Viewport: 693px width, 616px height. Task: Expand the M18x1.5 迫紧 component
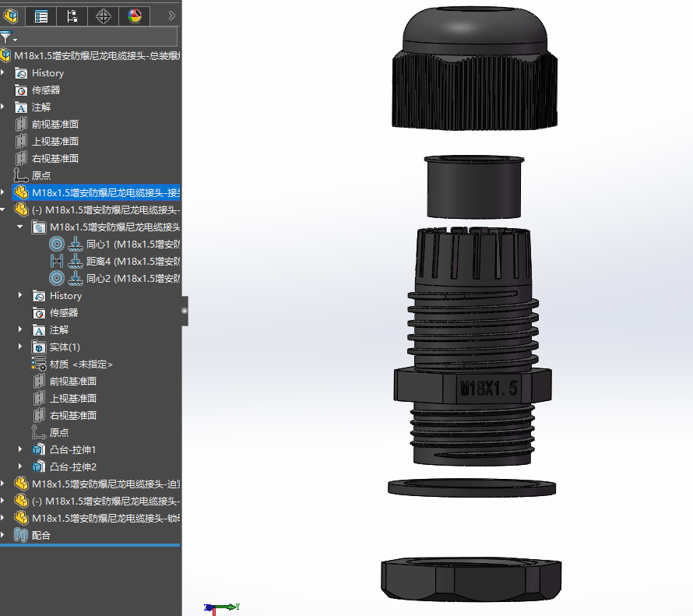[x=3, y=484]
